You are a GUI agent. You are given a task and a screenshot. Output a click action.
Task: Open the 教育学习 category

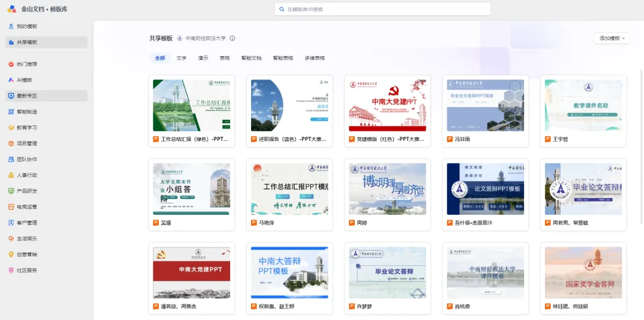(x=47, y=128)
